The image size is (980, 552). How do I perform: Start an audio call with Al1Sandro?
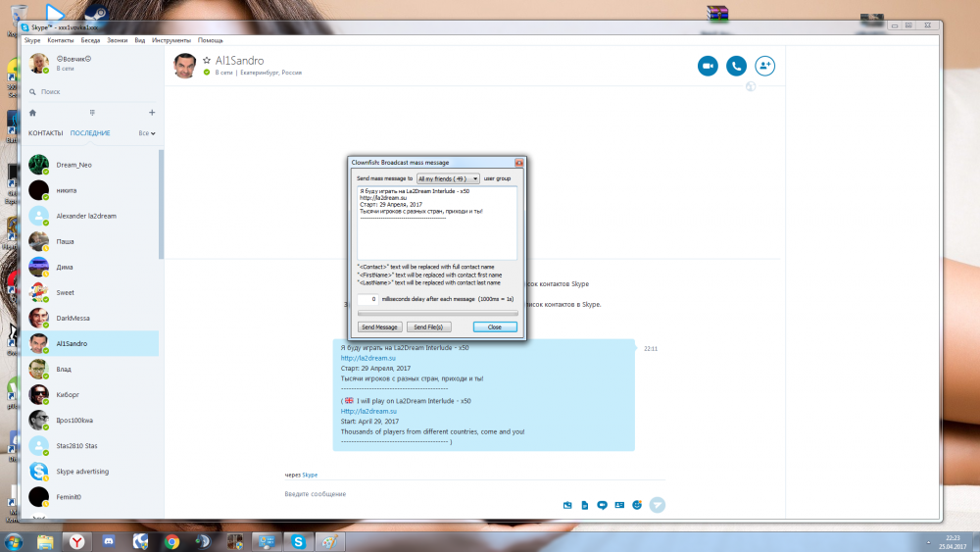(x=736, y=66)
